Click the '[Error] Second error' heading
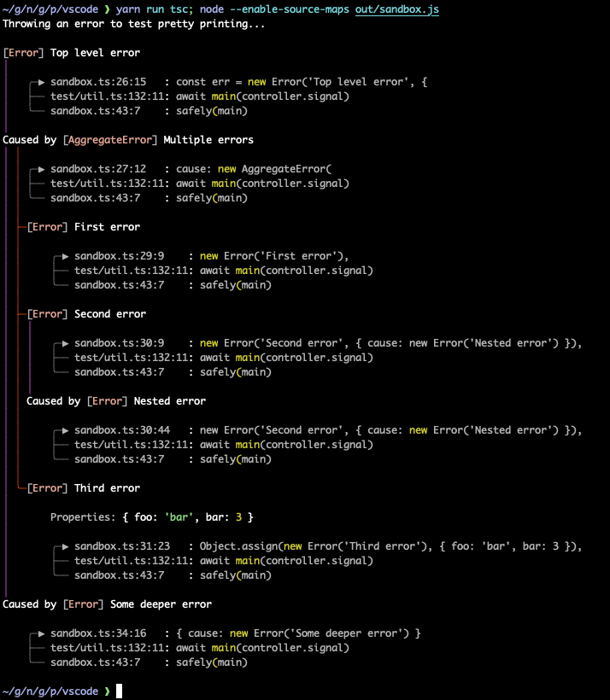Screen dimensions: 610x700 point(86,314)
